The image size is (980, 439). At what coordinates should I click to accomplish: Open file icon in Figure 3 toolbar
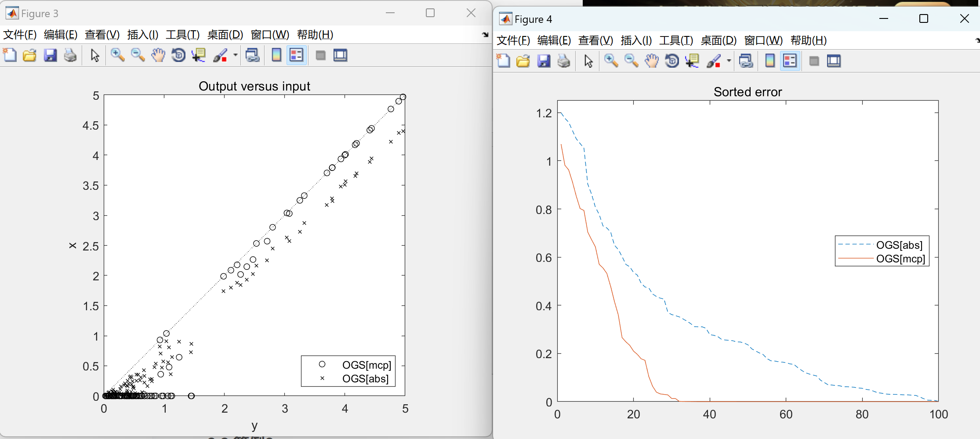(29, 55)
